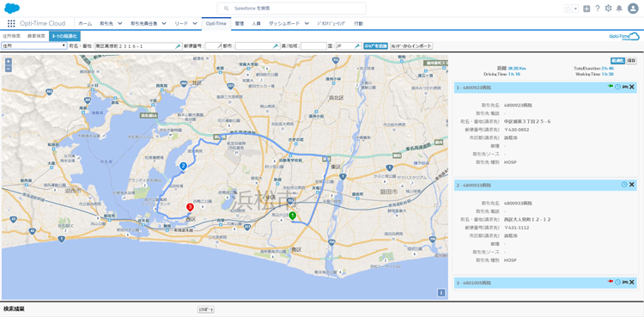
Task: Expand the favorites list dropdown arrow
Action: click(x=576, y=9)
